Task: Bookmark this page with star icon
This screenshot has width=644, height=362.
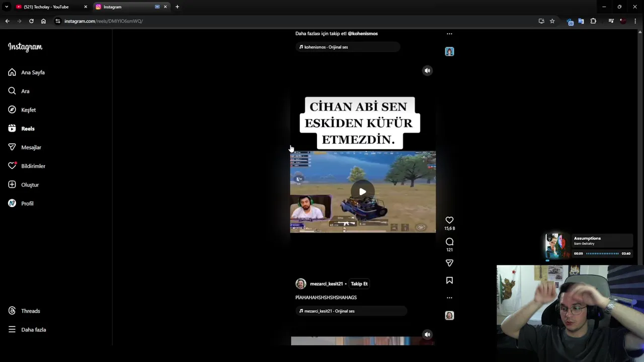Action: pyautogui.click(x=552, y=21)
